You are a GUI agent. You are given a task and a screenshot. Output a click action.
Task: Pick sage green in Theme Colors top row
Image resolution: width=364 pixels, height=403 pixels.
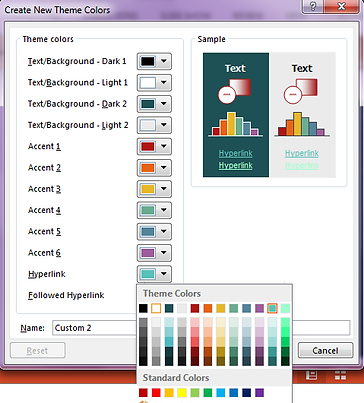tap(234, 308)
